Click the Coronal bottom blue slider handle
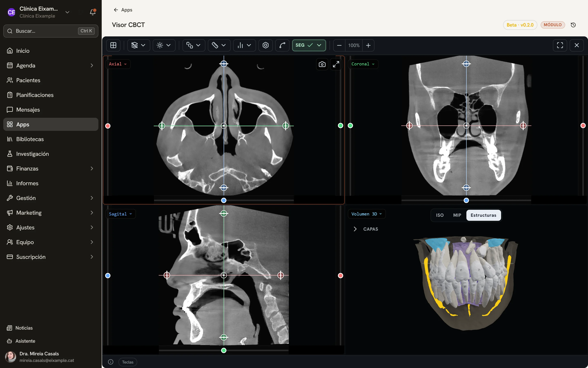The image size is (588, 368). [466, 200]
